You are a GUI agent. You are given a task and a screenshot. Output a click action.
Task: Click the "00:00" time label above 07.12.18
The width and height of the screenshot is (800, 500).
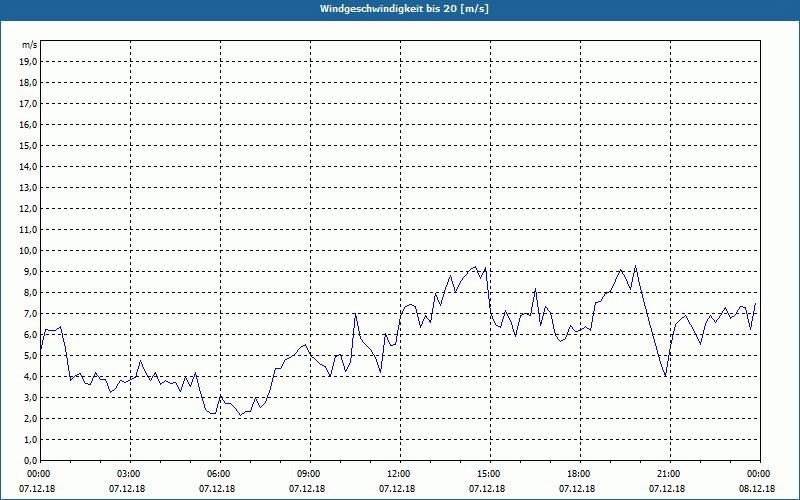click(x=38, y=474)
